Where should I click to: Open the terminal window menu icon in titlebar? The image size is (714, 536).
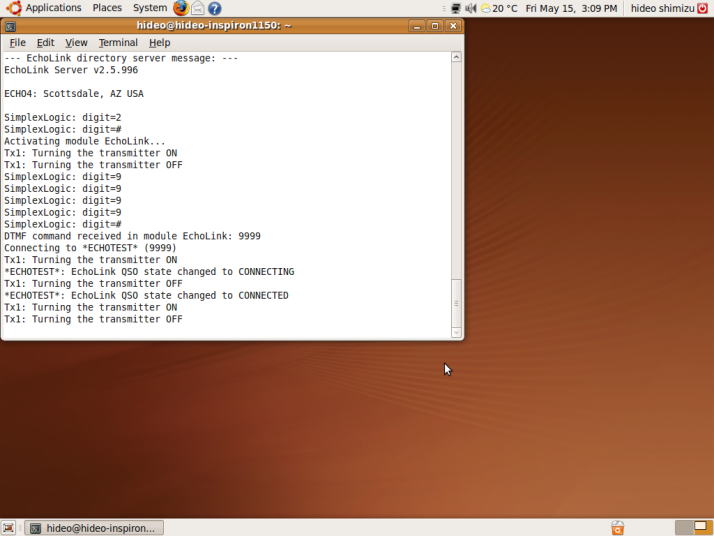pos(10,26)
